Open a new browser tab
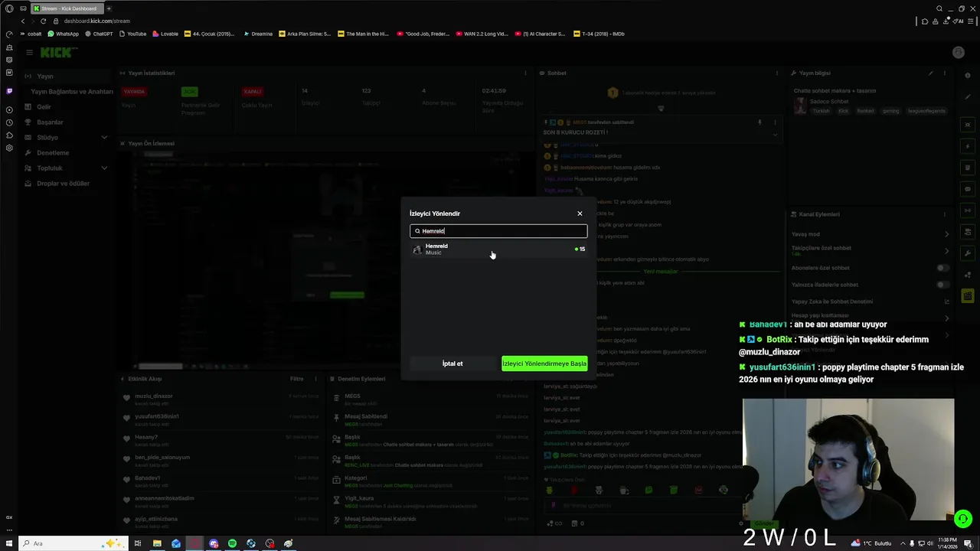 click(x=109, y=8)
